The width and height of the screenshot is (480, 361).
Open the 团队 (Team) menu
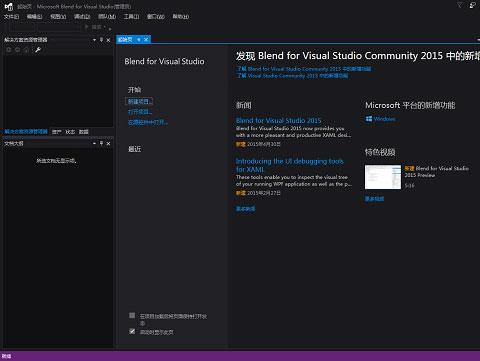(x=107, y=16)
